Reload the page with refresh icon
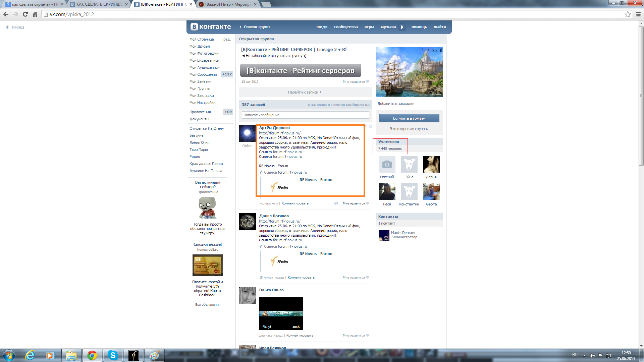Image resolution: width=644 pixels, height=362 pixels. click(x=25, y=14)
